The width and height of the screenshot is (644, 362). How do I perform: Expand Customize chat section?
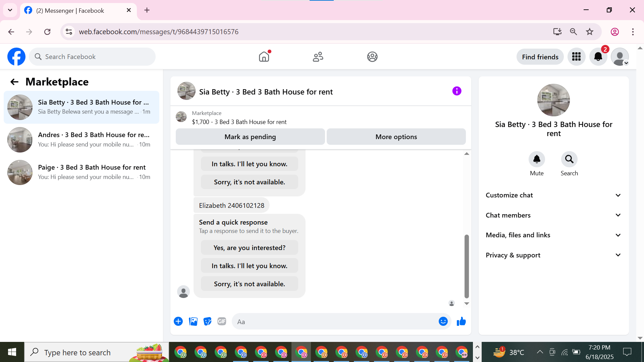tap(553, 195)
